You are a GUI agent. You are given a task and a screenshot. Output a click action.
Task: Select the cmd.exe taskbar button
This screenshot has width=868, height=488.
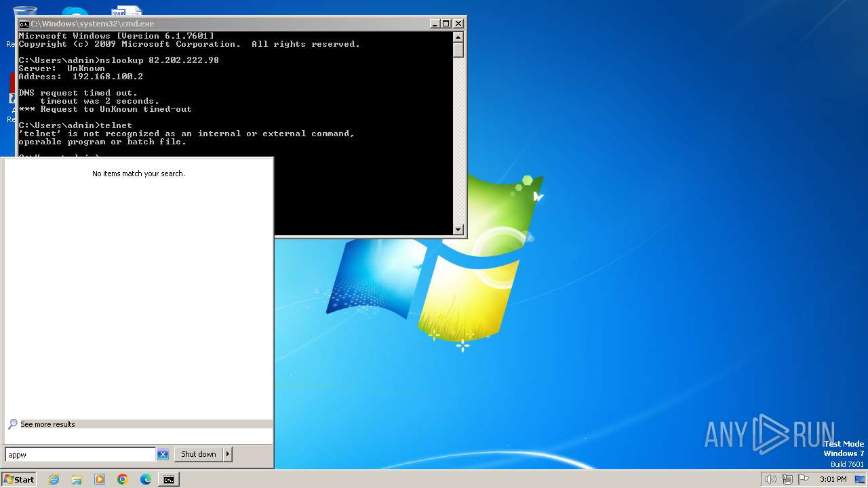coord(169,479)
